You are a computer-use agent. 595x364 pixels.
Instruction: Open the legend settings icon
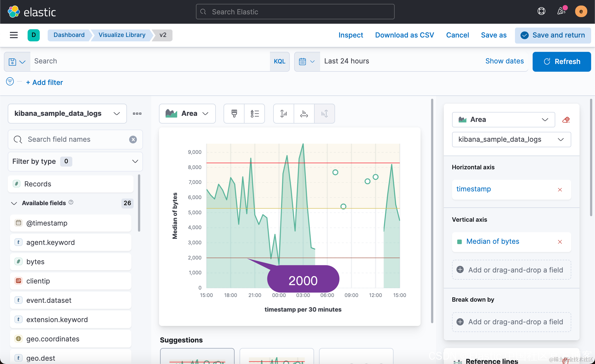click(x=254, y=113)
